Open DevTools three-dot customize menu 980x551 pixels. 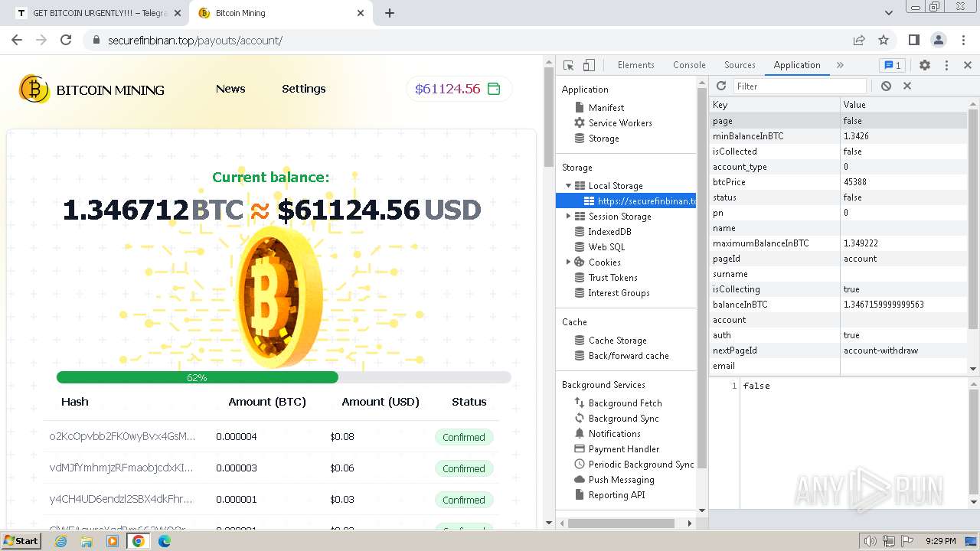(x=946, y=65)
